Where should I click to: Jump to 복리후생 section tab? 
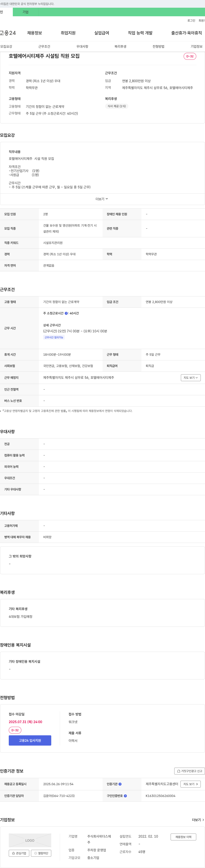coord(120,46)
